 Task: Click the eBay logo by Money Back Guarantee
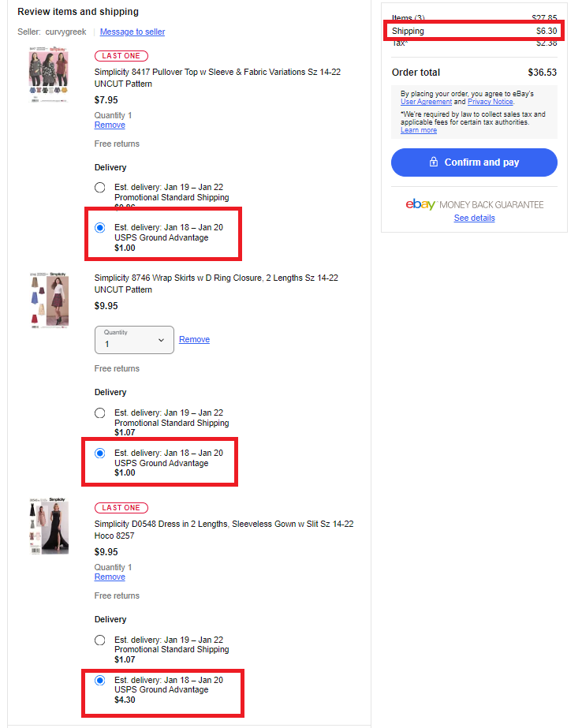click(x=420, y=204)
